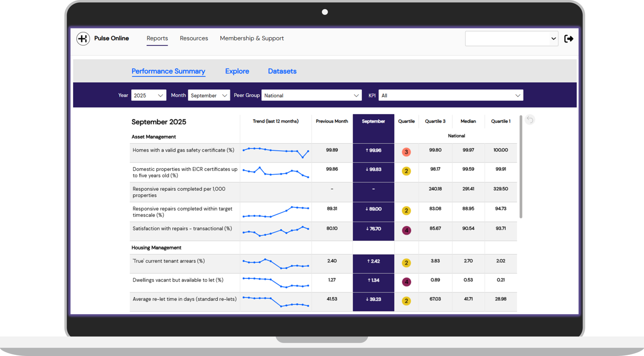Image resolution: width=644 pixels, height=356 pixels.
Task: Click quartile 2 badge for average re-let time
Action: pos(406,301)
